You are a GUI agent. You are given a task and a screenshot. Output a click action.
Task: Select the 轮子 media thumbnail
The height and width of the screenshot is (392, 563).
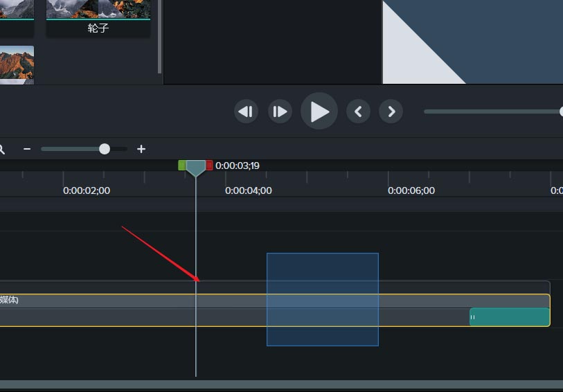tap(98, 17)
